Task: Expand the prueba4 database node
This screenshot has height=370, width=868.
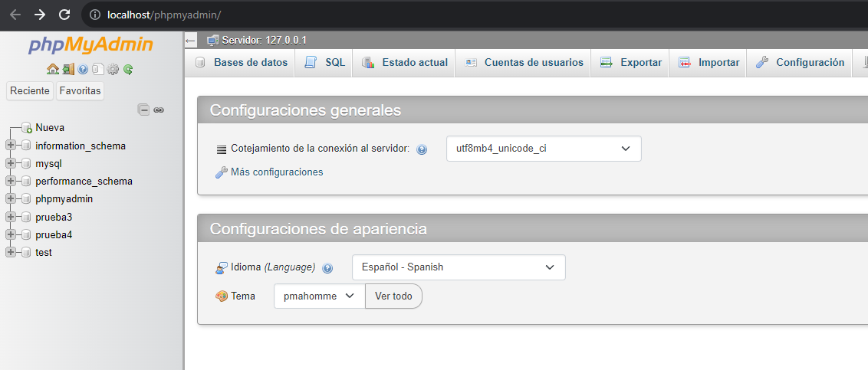Action: pos(10,234)
